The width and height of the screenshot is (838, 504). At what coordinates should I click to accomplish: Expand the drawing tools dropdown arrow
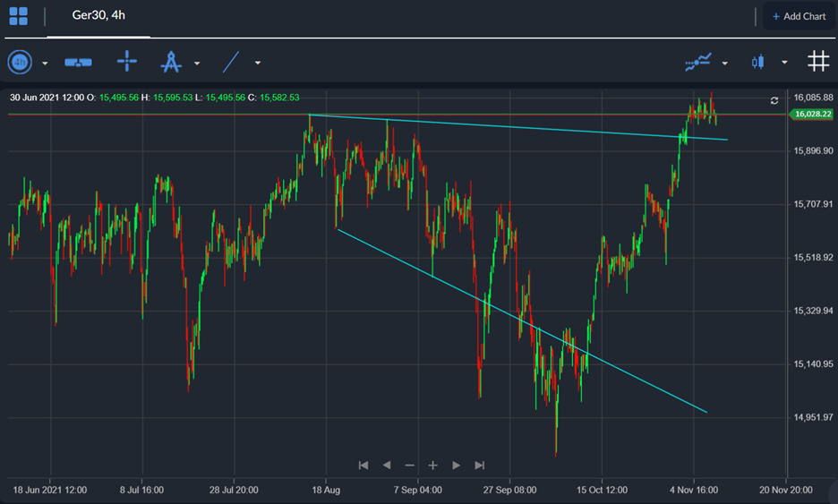tap(197, 63)
